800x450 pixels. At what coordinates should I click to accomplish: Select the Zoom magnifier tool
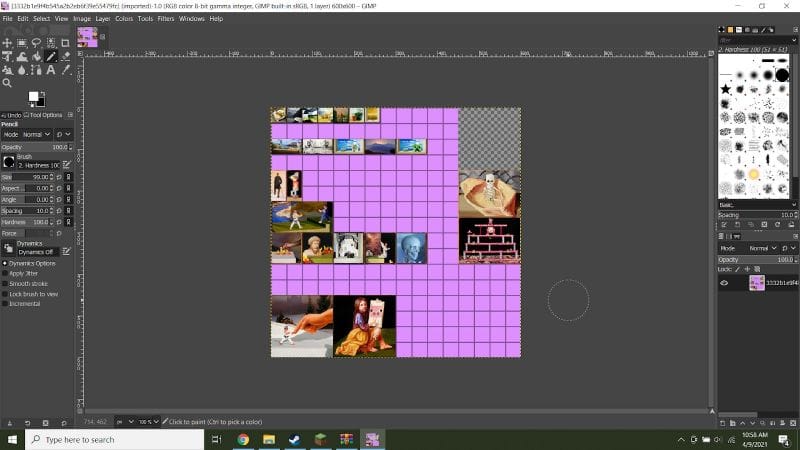(8, 83)
